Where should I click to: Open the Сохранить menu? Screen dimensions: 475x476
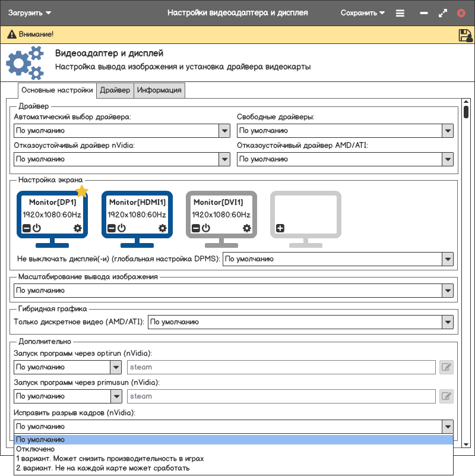363,13
